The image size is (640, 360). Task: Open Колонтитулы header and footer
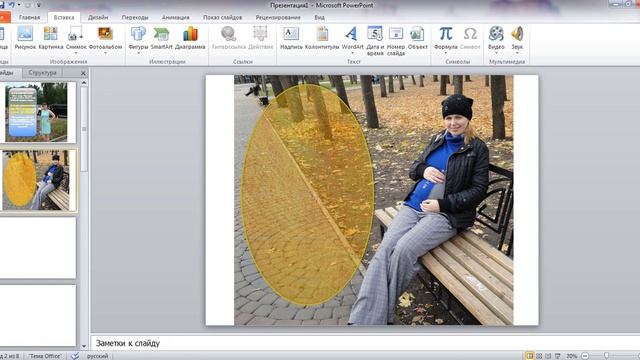(x=322, y=38)
